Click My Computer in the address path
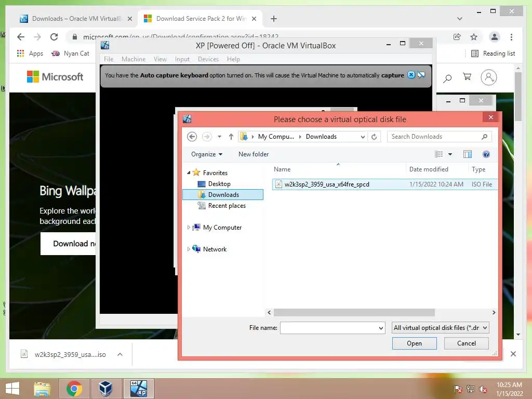The height and width of the screenshot is (399, 532). pyautogui.click(x=276, y=137)
